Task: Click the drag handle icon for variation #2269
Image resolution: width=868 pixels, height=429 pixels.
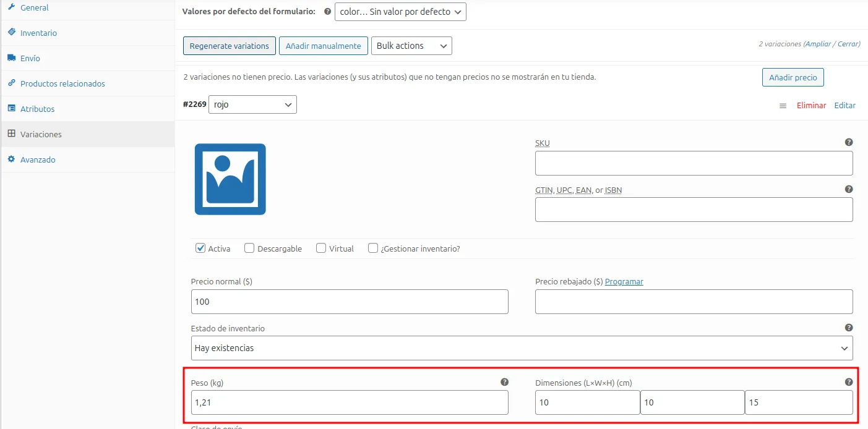Action: [783, 106]
